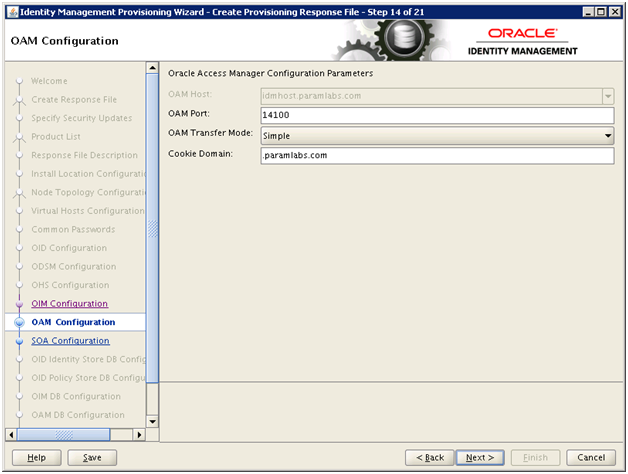Select the OAM DB Configuration step
Screen dimensions: 628x474
(x=78, y=415)
